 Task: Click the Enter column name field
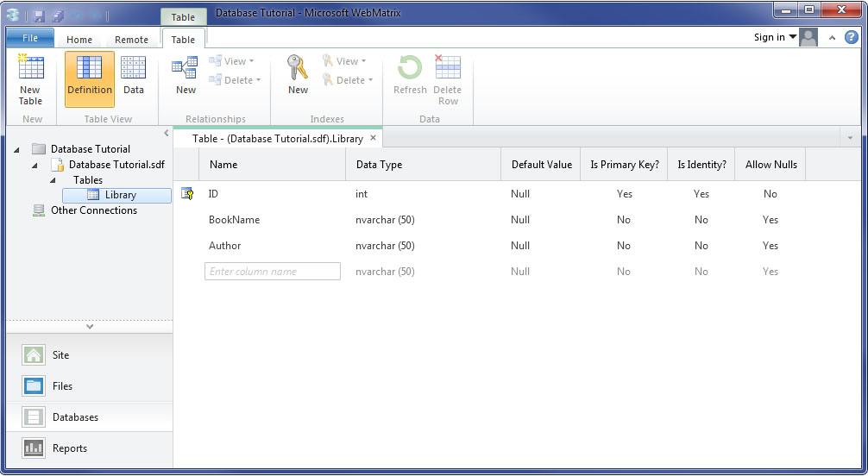(273, 272)
